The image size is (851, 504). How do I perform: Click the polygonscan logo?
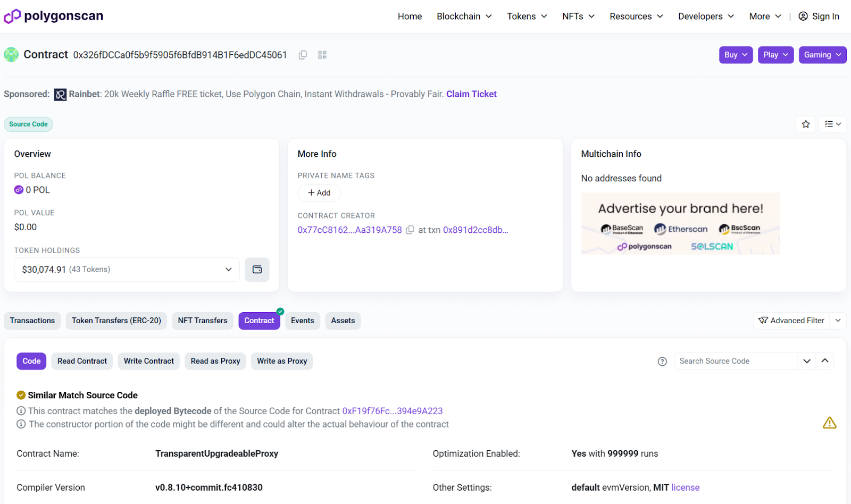click(53, 15)
